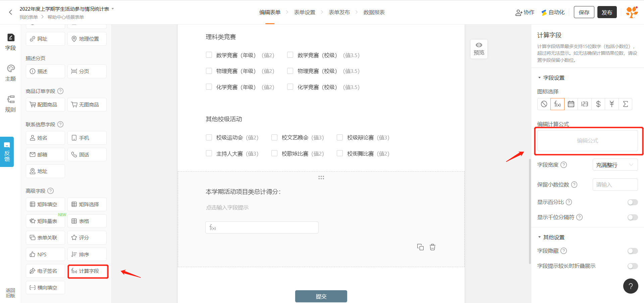Click the 保留小数位数 input box
The height and width of the screenshot is (303, 644).
pyautogui.click(x=615, y=185)
